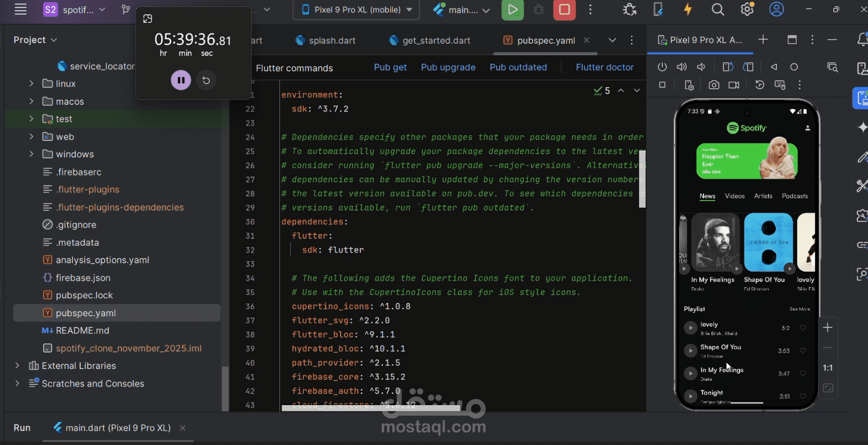The width and height of the screenshot is (868, 445).
Task: Expand the windows folder
Action: coord(31,154)
